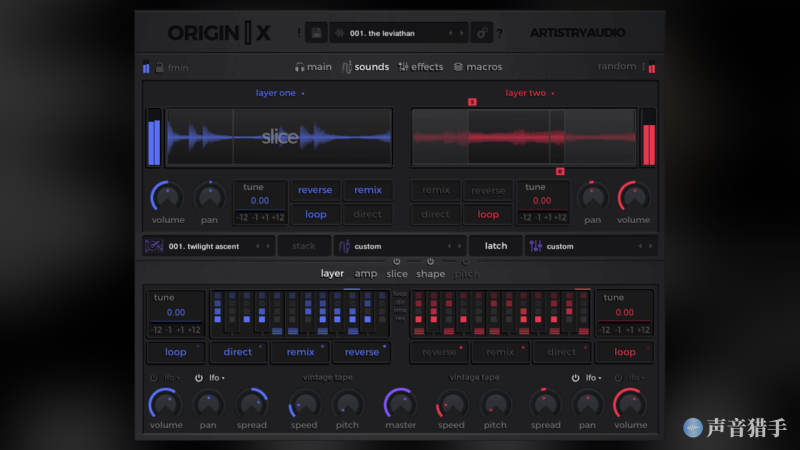Image resolution: width=800 pixels, height=450 pixels.
Task: Click the layer one spread knob
Action: tap(252, 405)
